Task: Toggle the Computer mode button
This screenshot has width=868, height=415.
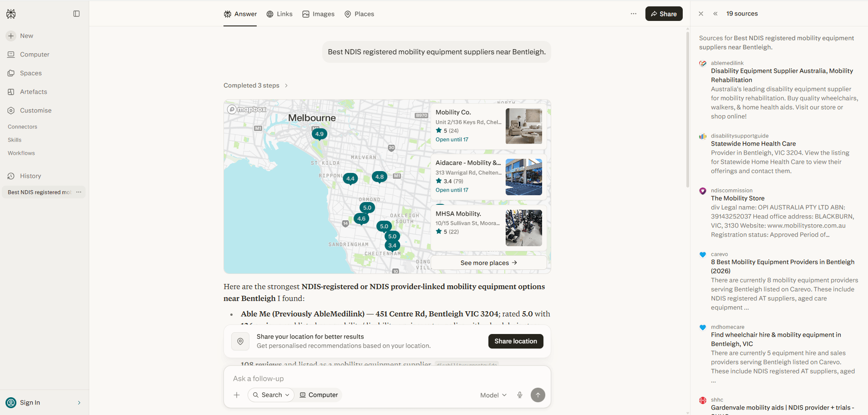Action: [319, 395]
